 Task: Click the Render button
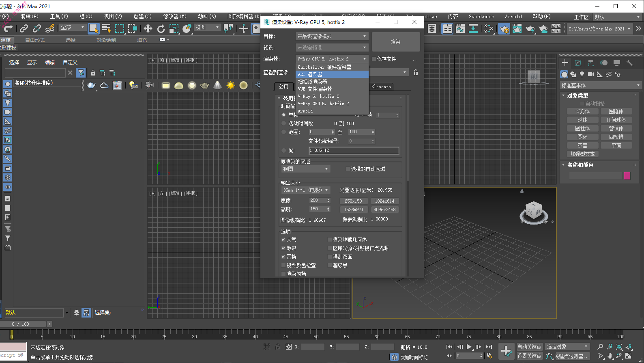tap(396, 42)
